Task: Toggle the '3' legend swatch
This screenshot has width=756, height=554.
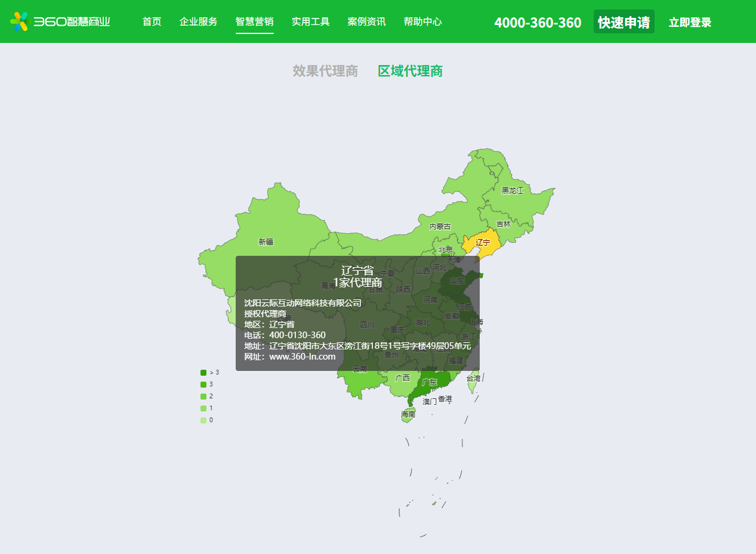Action: pos(203,384)
